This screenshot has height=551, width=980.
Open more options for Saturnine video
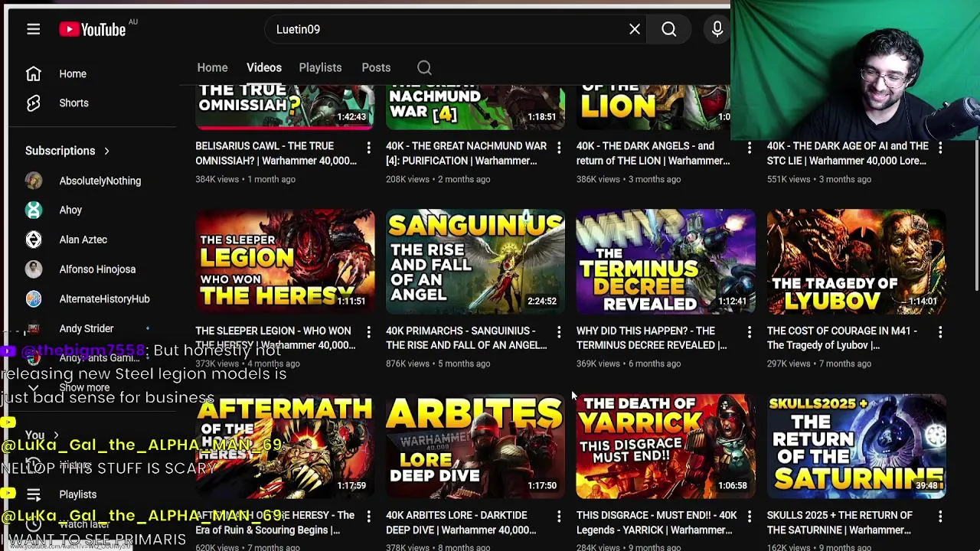pos(940,517)
